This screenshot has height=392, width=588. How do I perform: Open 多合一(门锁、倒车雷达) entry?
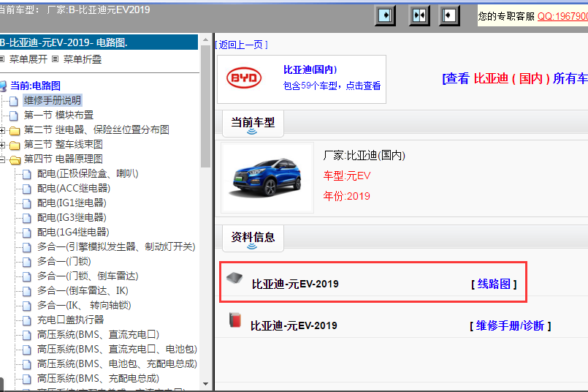pos(88,276)
